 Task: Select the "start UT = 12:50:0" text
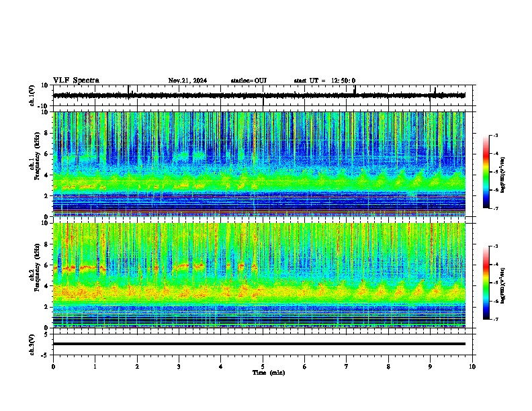point(324,81)
